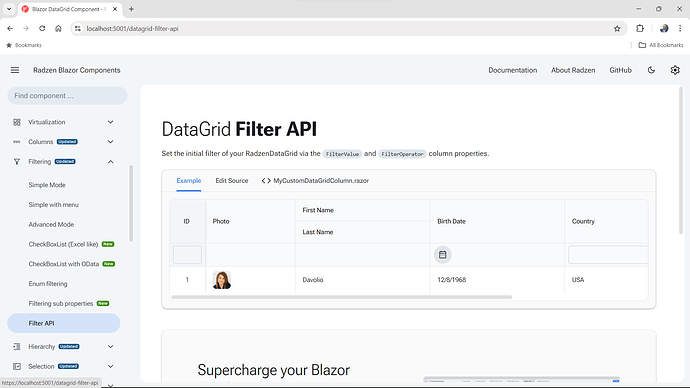
Task: Bookmark this page with star icon
Action: (617, 29)
